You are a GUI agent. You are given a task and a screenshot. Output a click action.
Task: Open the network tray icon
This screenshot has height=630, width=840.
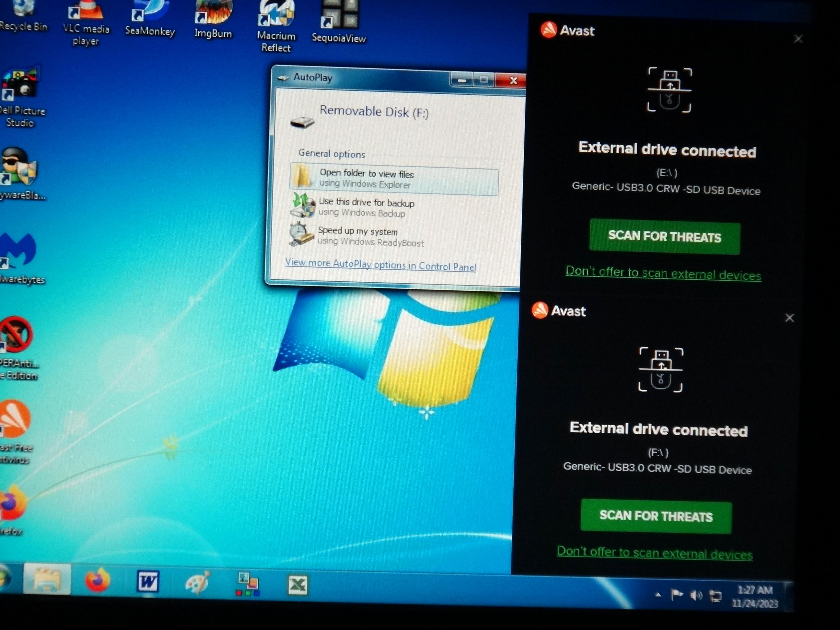pos(716,596)
